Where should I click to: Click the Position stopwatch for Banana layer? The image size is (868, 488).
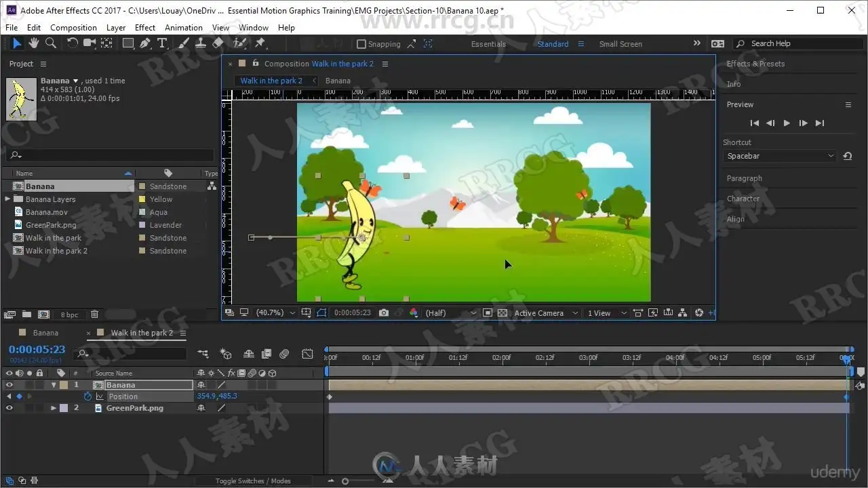87,396
